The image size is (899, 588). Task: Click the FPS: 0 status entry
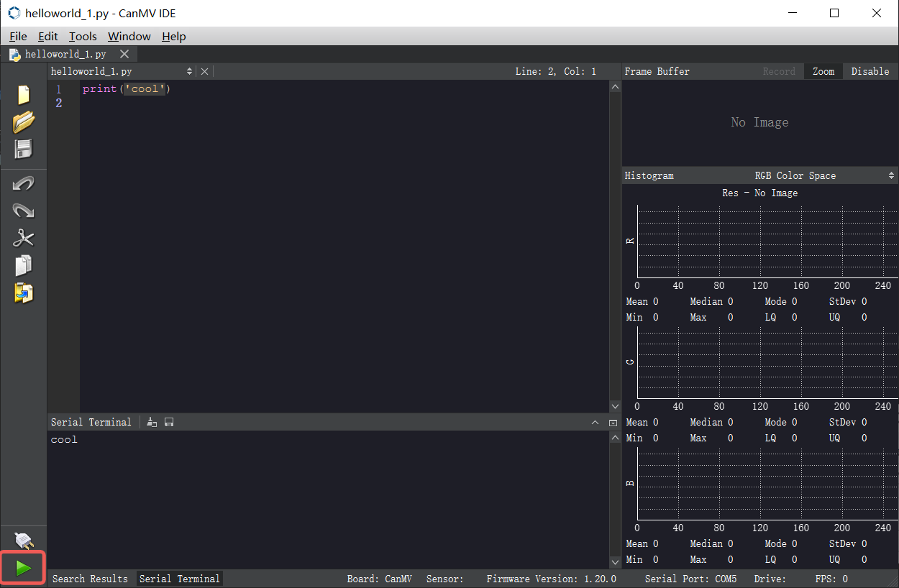point(831,579)
